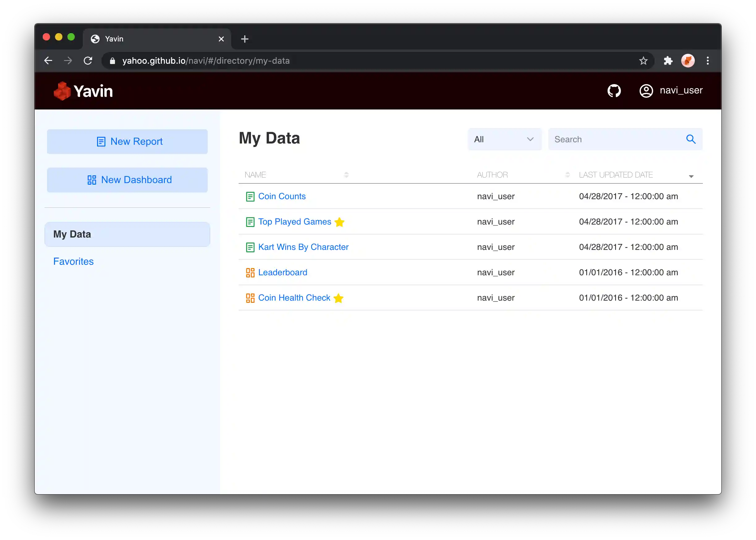The image size is (756, 540).
Task: Click the dashboard icon beside Coin Health Check
Action: 250,298
